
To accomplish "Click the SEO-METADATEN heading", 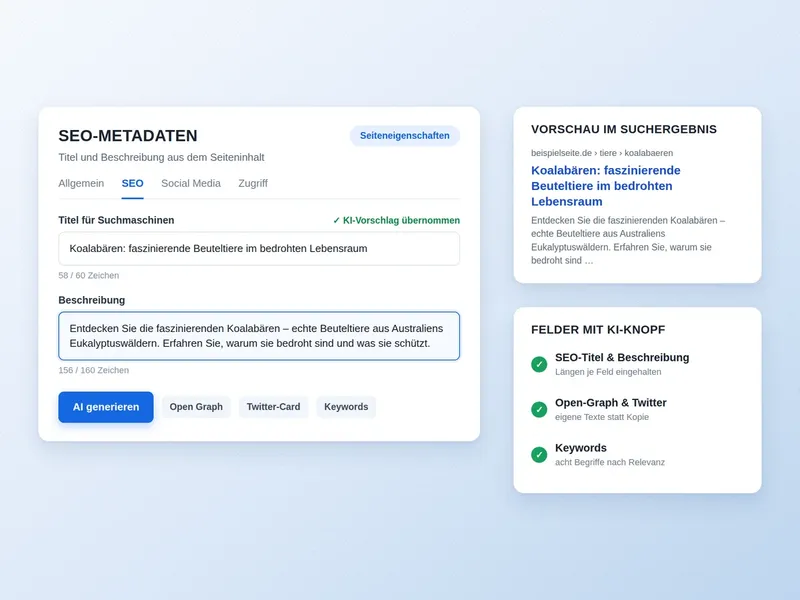I will pyautogui.click(x=128, y=136).
